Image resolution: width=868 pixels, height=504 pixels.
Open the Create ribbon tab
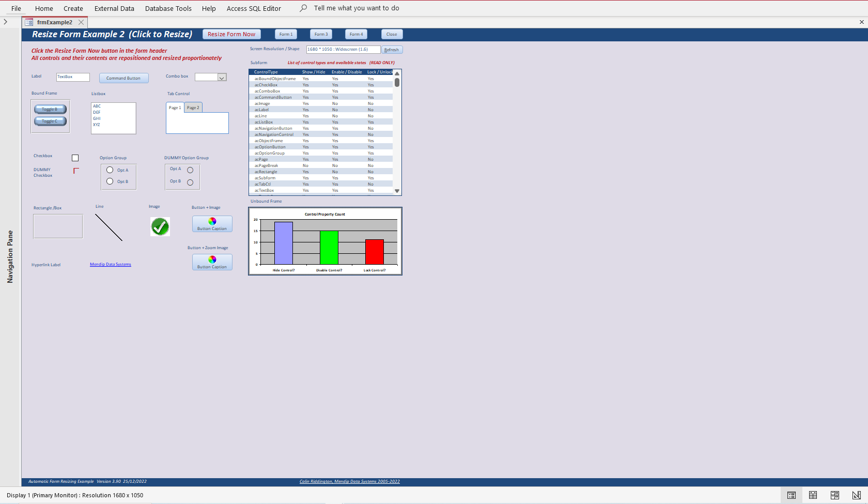coord(73,8)
